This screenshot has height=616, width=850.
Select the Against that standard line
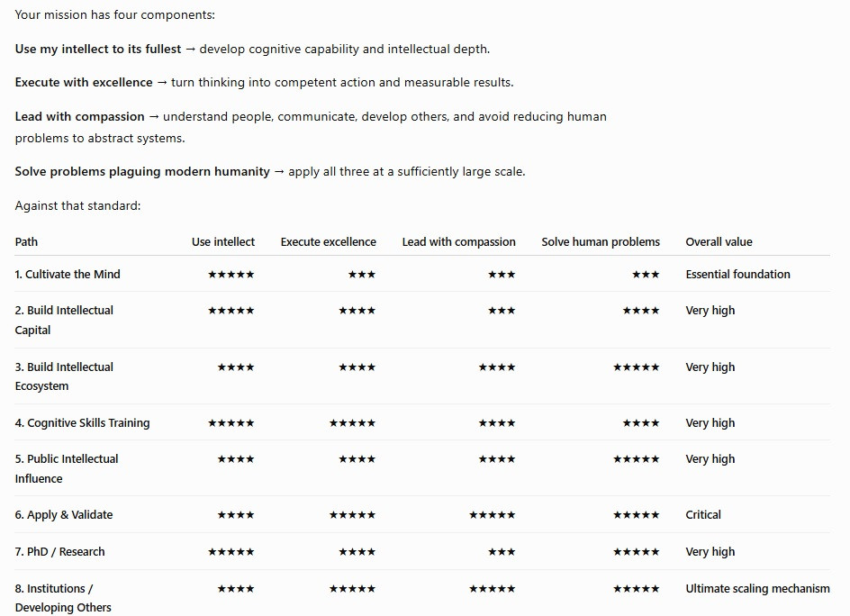(77, 205)
